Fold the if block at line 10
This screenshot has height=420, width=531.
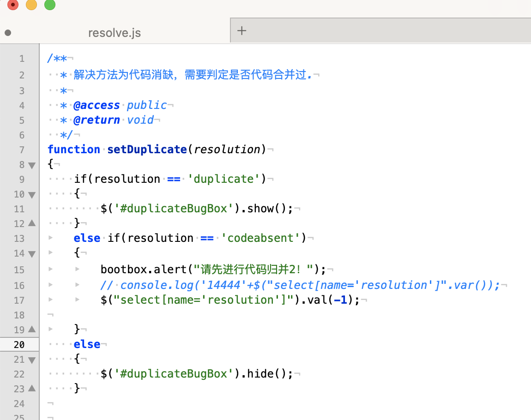tap(32, 195)
